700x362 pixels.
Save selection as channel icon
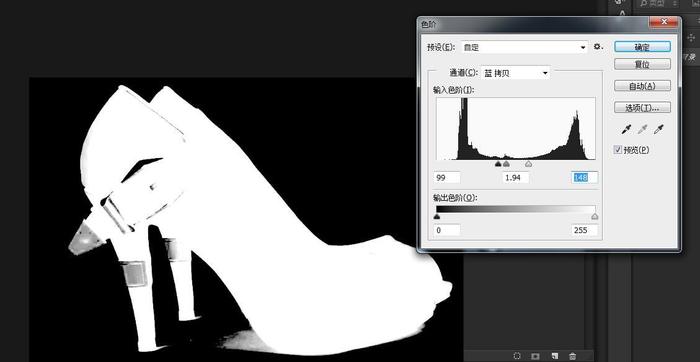535,356
